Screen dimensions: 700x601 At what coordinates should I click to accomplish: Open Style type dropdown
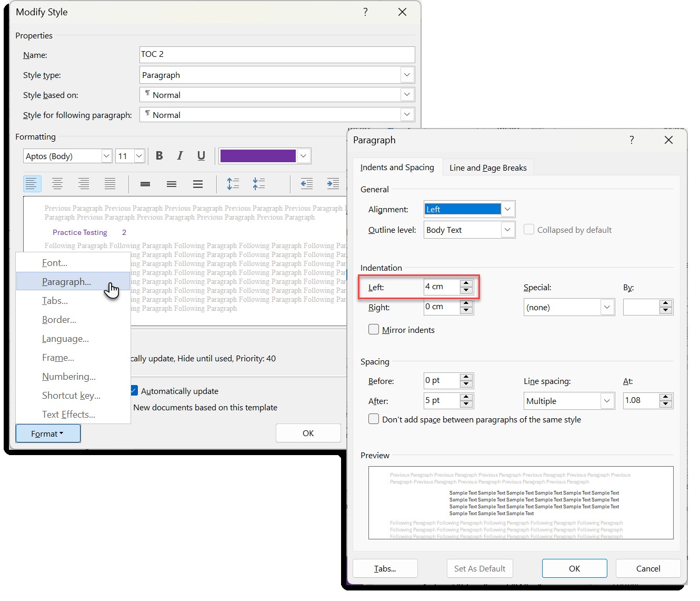pyautogui.click(x=407, y=75)
